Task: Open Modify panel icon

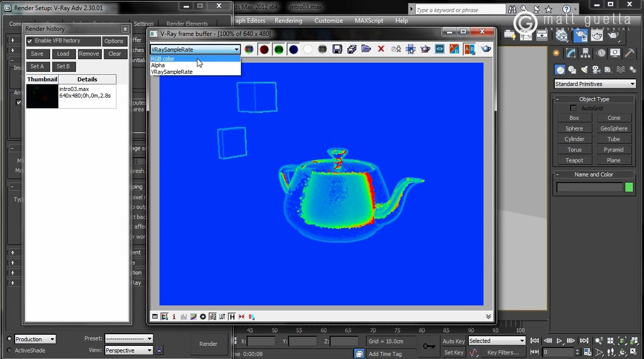Action: (571, 53)
